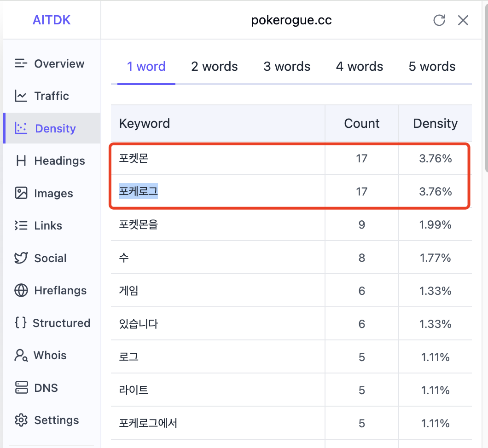Select the Links list icon

click(21, 225)
